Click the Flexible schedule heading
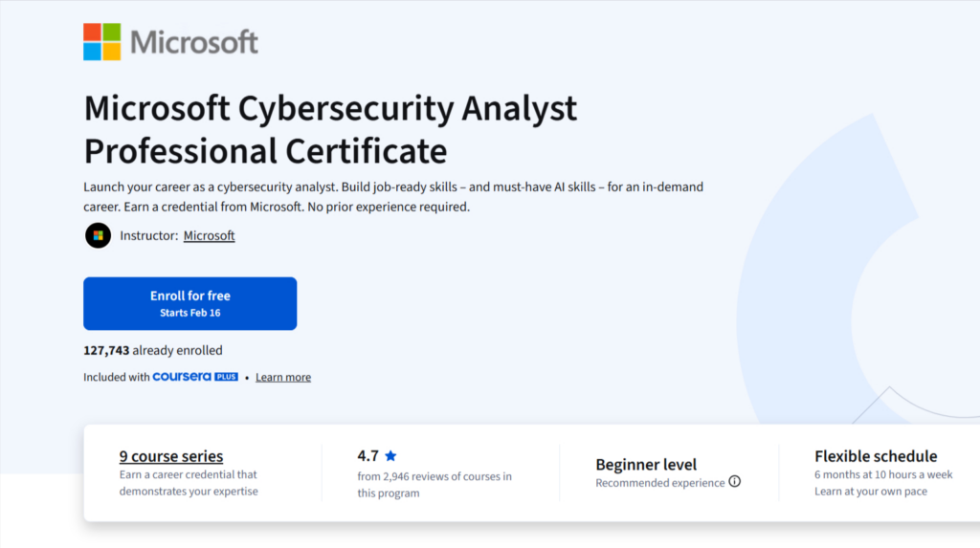 876,456
